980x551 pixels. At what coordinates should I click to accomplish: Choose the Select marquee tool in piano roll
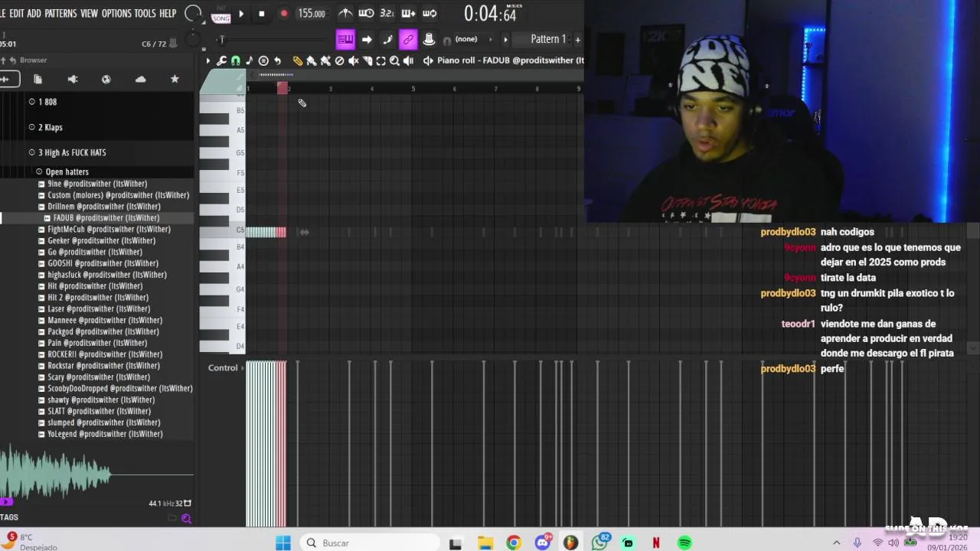point(381,60)
